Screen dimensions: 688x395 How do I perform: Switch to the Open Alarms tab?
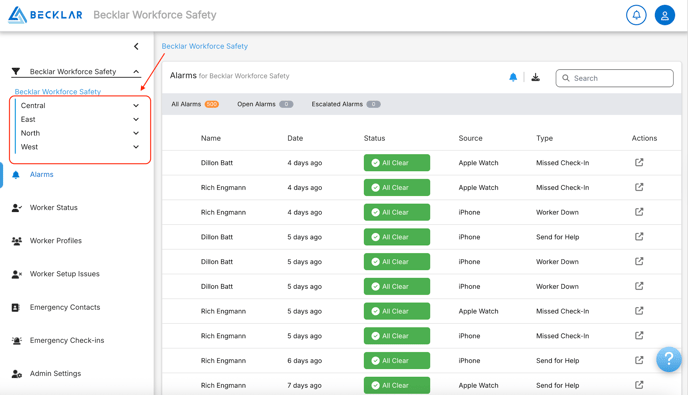[265, 104]
